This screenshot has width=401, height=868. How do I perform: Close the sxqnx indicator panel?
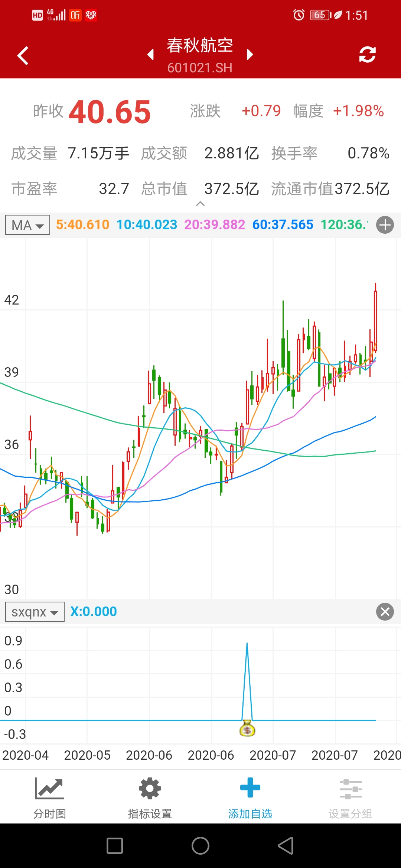(385, 612)
